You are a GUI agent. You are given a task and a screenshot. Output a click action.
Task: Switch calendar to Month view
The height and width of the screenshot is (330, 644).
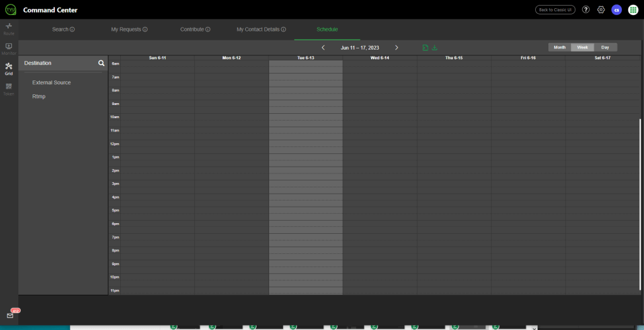pyautogui.click(x=559, y=47)
